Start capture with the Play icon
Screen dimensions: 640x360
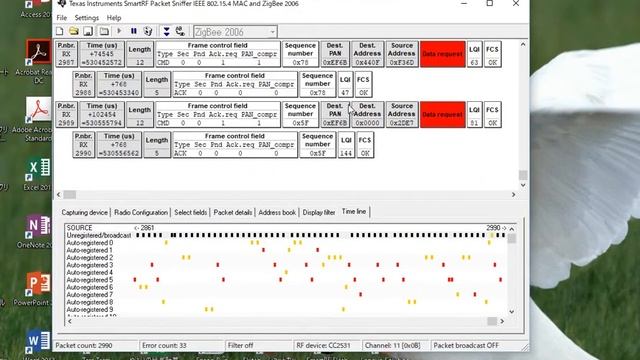(119, 31)
